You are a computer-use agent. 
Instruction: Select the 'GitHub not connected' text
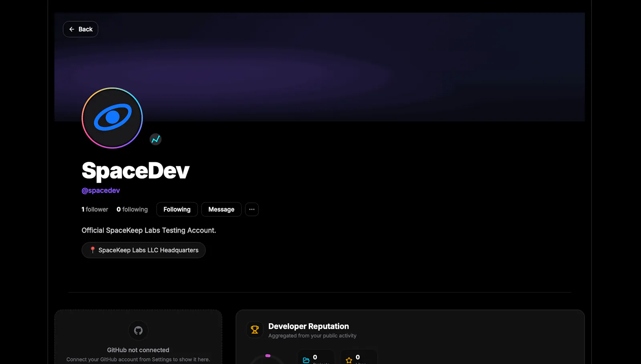[x=138, y=350]
